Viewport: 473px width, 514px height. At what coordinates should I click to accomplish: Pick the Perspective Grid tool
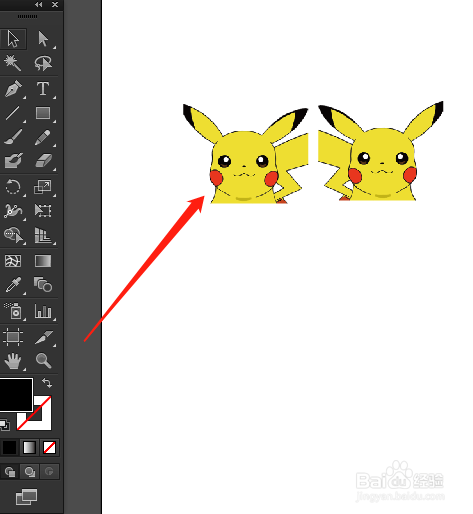pos(43,235)
